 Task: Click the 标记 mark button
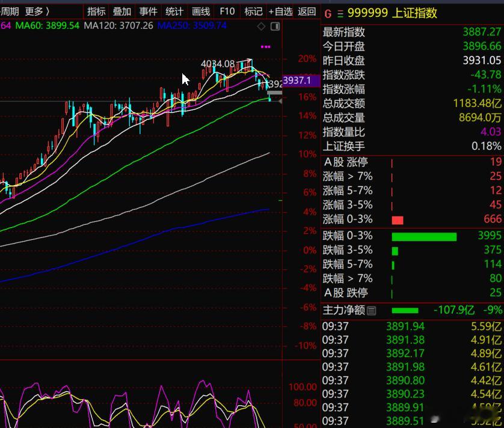click(253, 11)
